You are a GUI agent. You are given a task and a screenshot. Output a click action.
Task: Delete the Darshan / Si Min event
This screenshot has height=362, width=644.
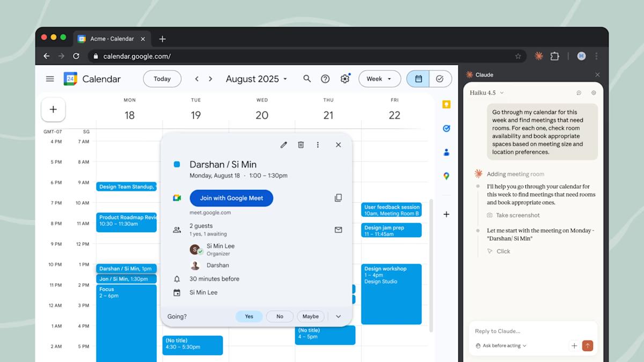pyautogui.click(x=301, y=144)
